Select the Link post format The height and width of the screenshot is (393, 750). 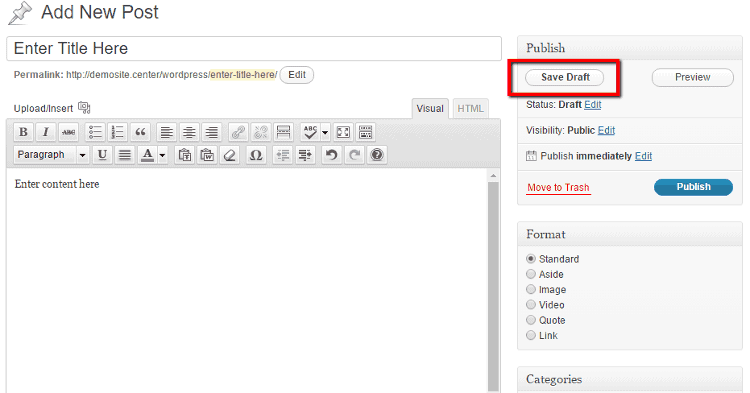[x=530, y=335]
